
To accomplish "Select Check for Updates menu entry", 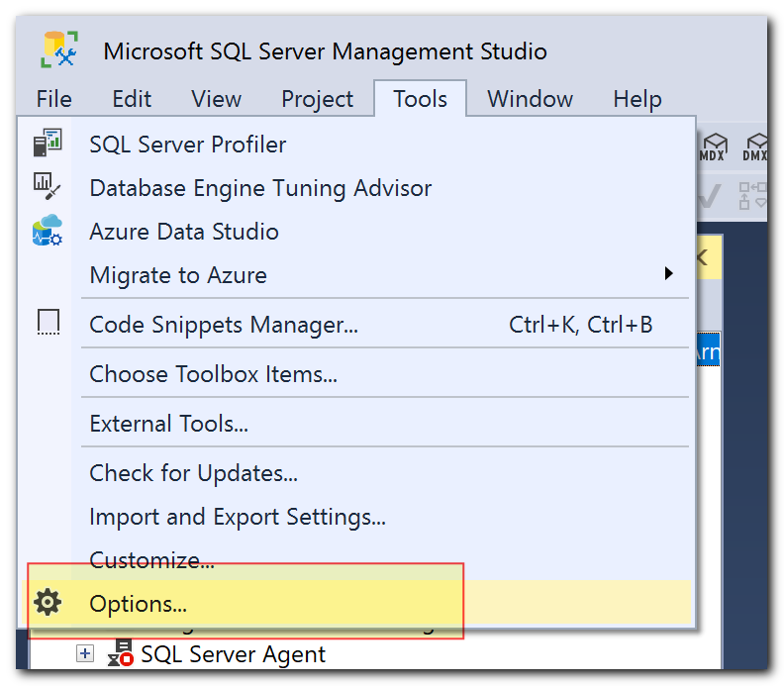I will click(193, 473).
